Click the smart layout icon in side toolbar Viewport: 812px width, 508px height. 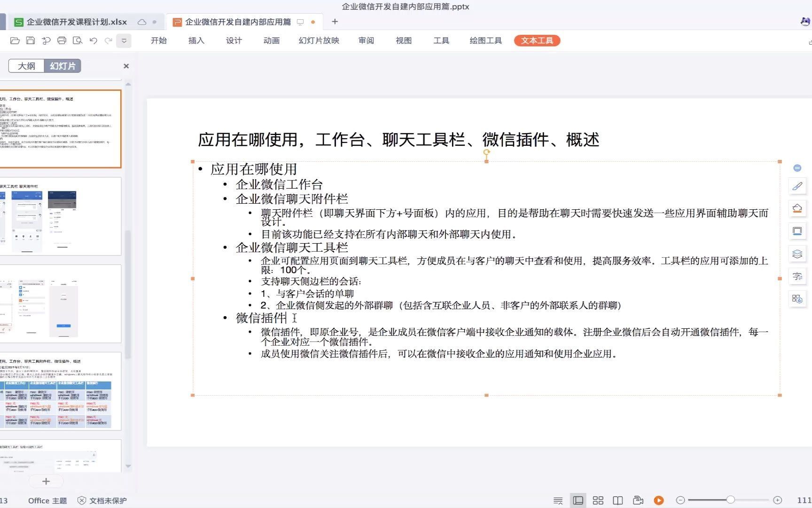(797, 299)
